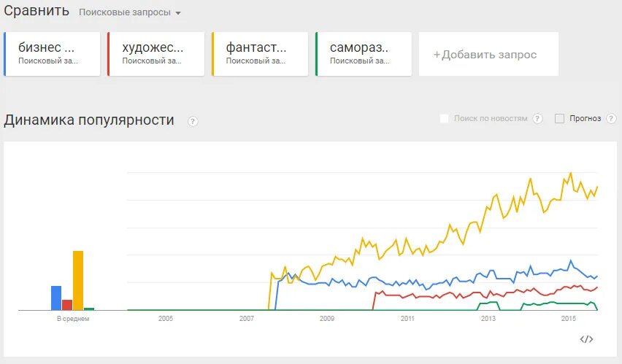622x364 pixels.
Task: Click the plus in Добавить запрос
Action: pyautogui.click(x=437, y=55)
